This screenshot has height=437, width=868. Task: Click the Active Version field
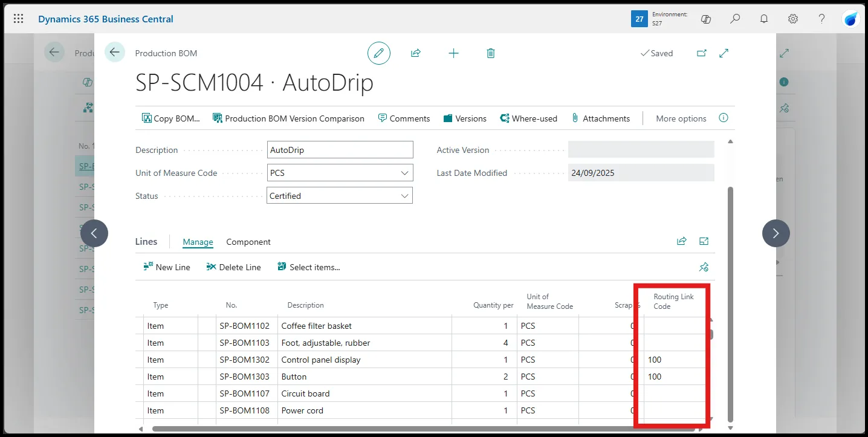point(641,150)
